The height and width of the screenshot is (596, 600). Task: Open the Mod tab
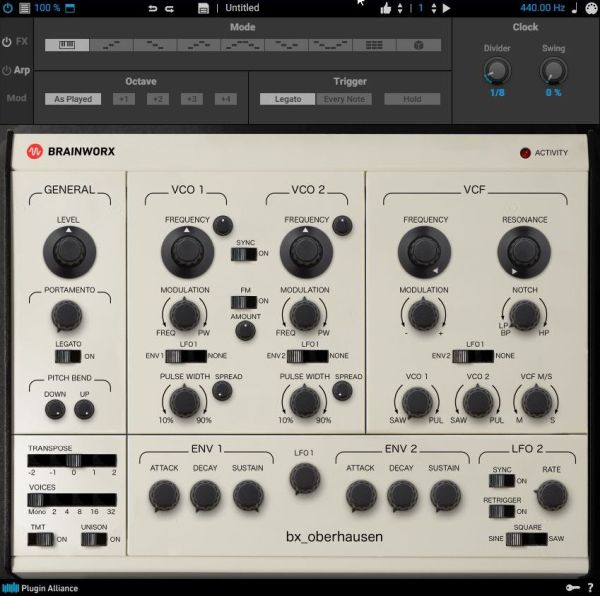16,98
